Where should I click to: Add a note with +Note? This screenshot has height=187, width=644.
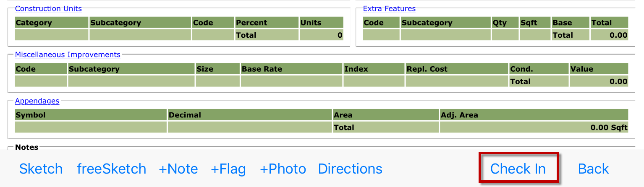178,169
